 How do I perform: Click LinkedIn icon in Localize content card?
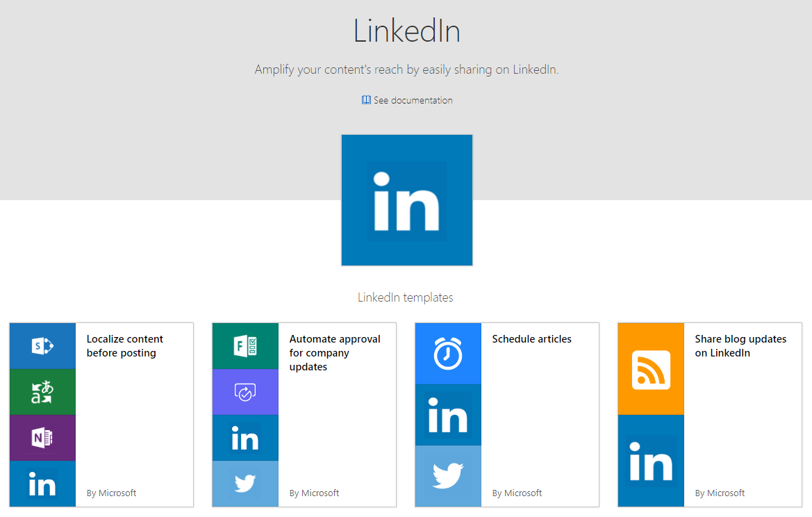tap(42, 484)
